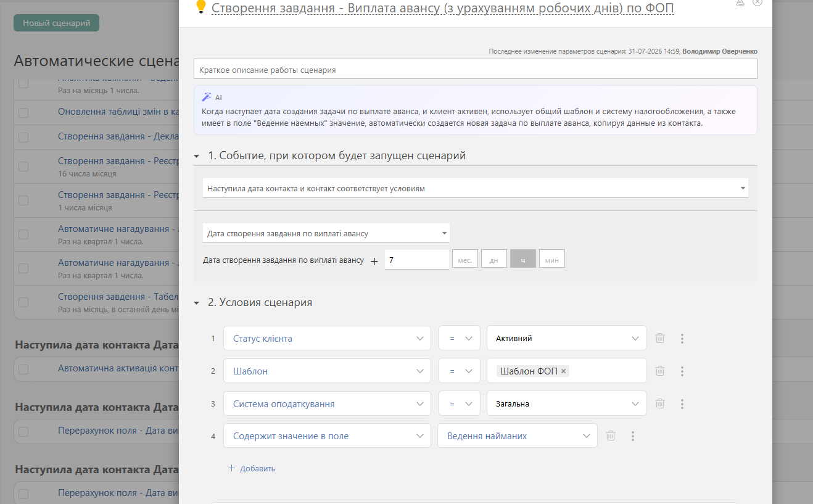This screenshot has width=813, height=504.
Task: Click the Автоматические сцена heading in background
Action: tap(96, 61)
